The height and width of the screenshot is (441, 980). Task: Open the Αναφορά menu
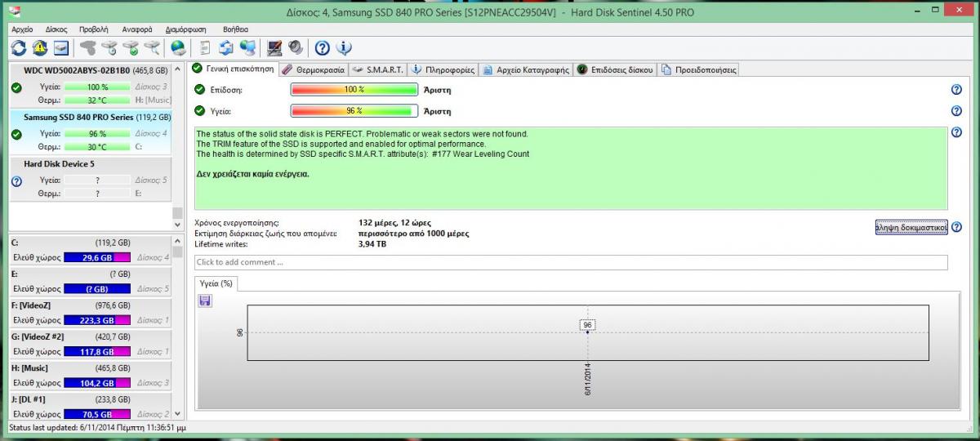137,29
